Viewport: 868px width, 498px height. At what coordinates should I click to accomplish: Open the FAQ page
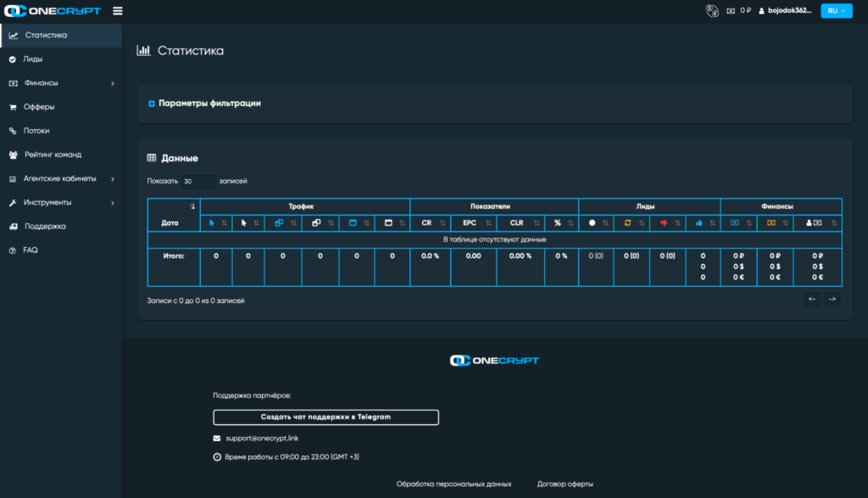(61, 249)
